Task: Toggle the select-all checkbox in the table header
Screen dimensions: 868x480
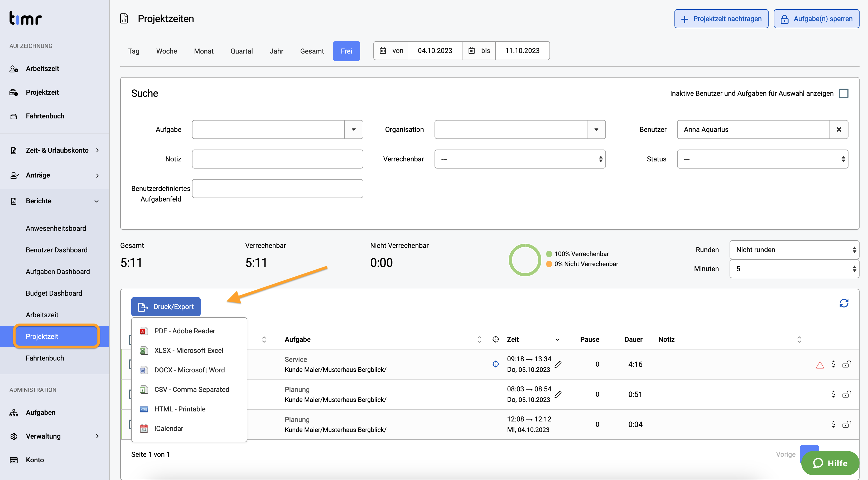Action: click(x=130, y=339)
